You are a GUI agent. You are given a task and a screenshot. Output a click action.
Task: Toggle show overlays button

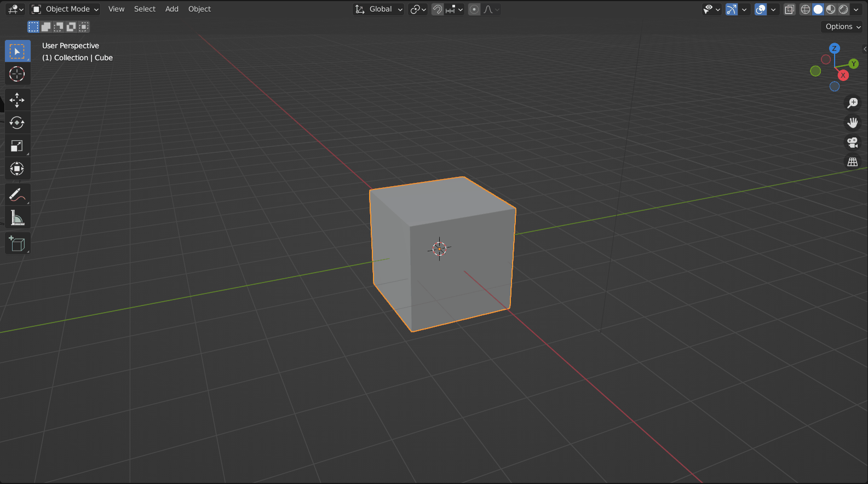(x=761, y=9)
